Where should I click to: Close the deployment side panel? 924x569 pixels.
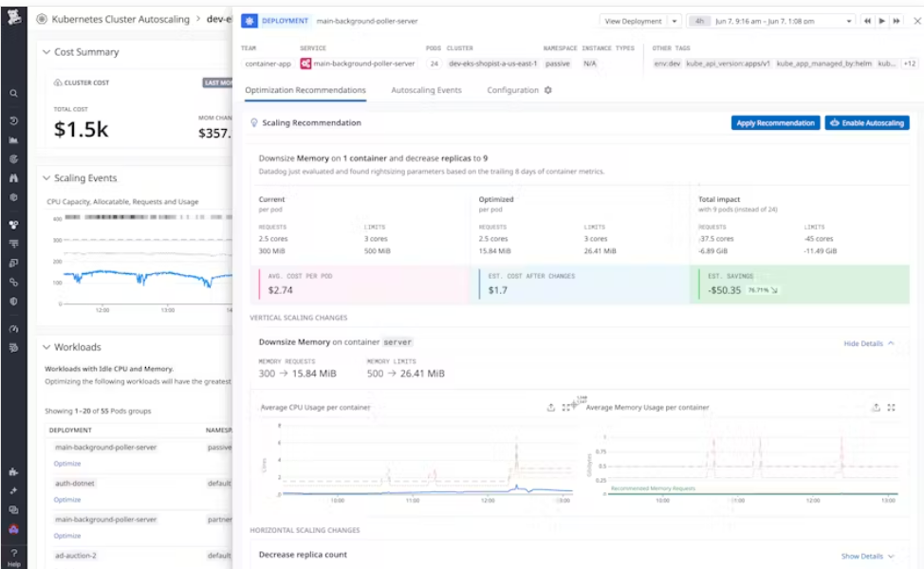coord(917,21)
